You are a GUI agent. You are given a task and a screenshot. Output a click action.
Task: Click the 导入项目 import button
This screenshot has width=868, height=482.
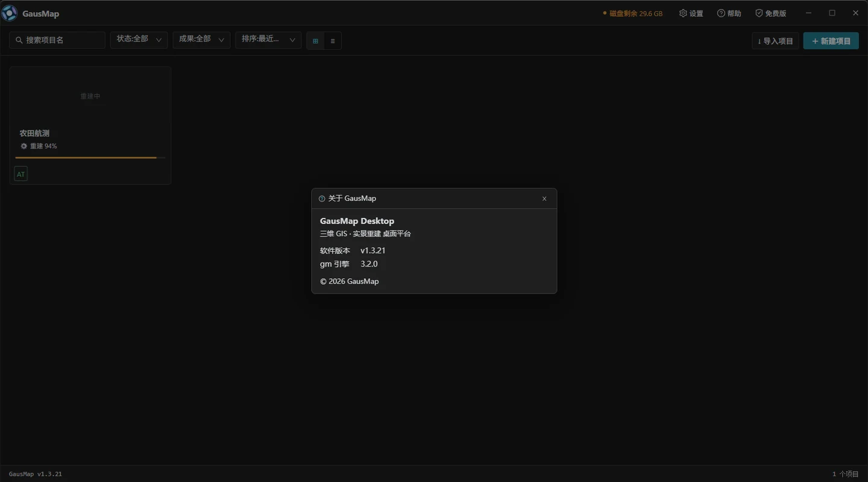click(x=775, y=41)
